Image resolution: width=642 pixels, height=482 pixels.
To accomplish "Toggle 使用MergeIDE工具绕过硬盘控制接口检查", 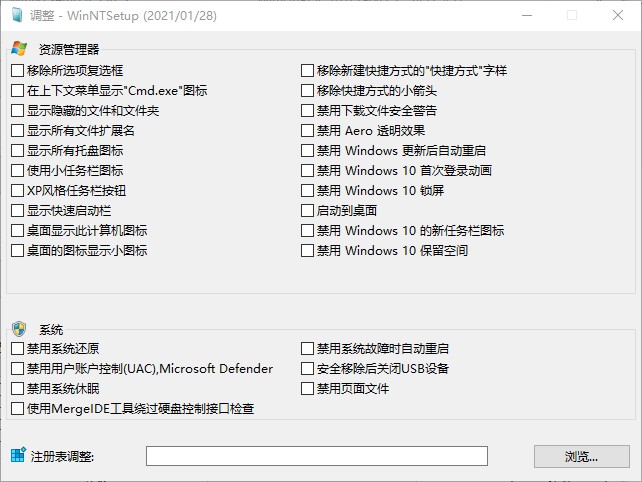I will tap(17, 409).
